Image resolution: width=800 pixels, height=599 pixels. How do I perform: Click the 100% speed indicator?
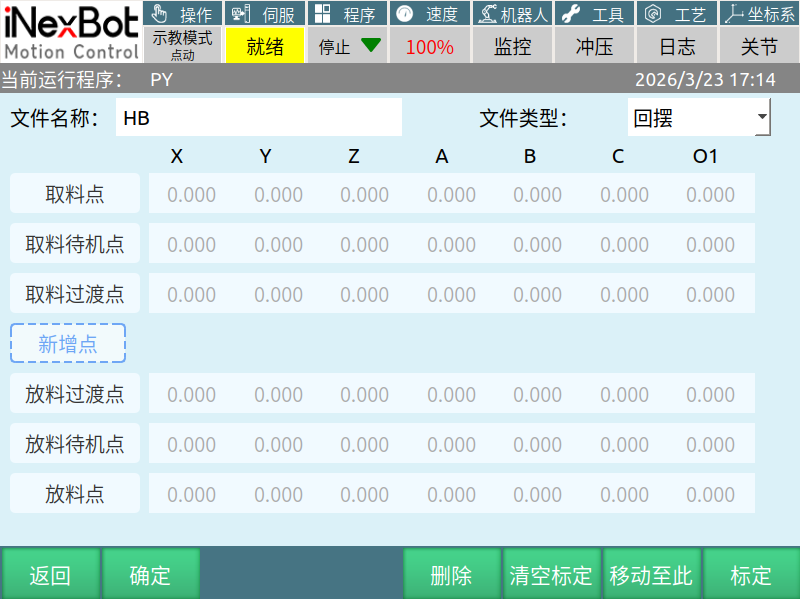430,46
